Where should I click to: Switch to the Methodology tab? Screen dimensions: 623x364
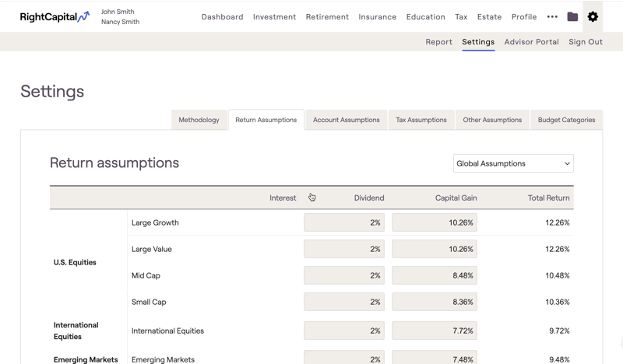pyautogui.click(x=199, y=120)
